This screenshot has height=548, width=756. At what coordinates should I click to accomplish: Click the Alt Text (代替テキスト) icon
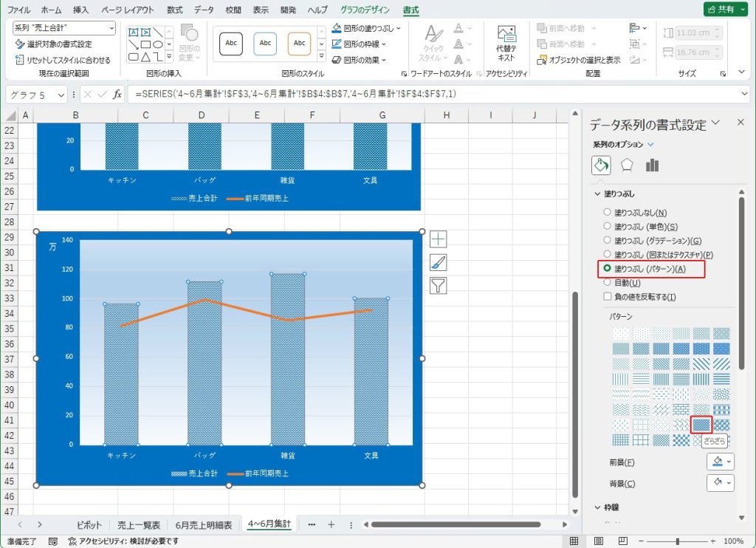pos(506,43)
